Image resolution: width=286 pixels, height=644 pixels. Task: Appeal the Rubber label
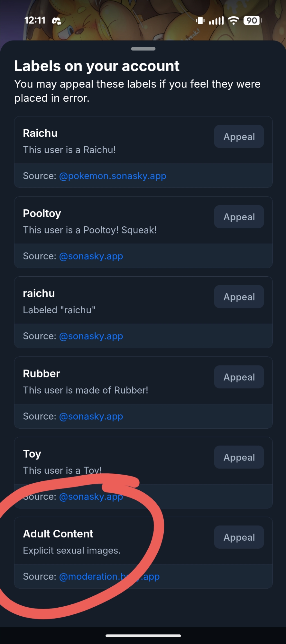pyautogui.click(x=239, y=377)
